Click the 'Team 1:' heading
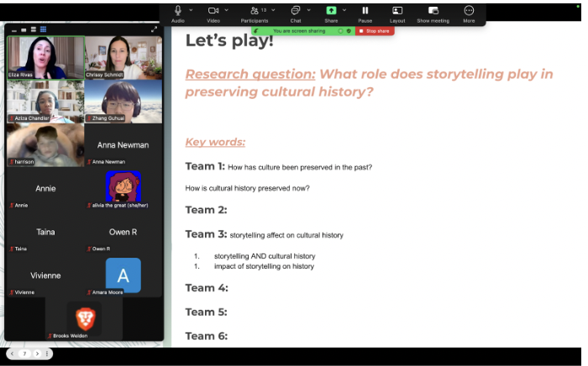 [x=205, y=166]
